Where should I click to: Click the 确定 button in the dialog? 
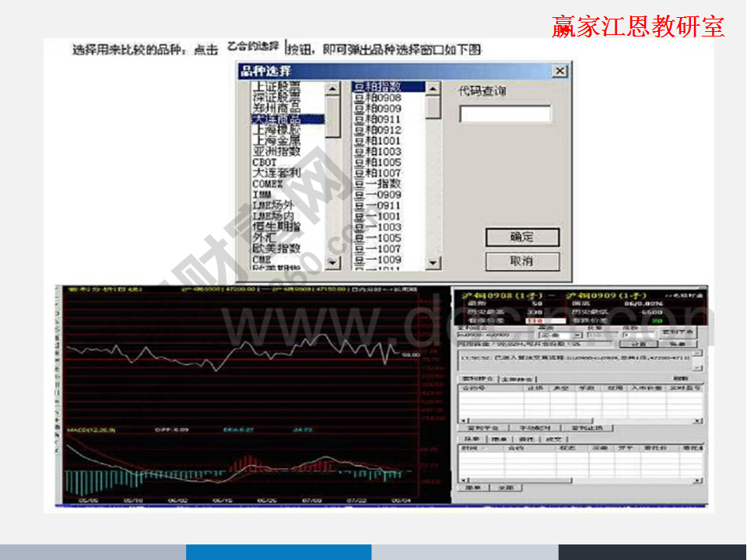click(x=522, y=237)
